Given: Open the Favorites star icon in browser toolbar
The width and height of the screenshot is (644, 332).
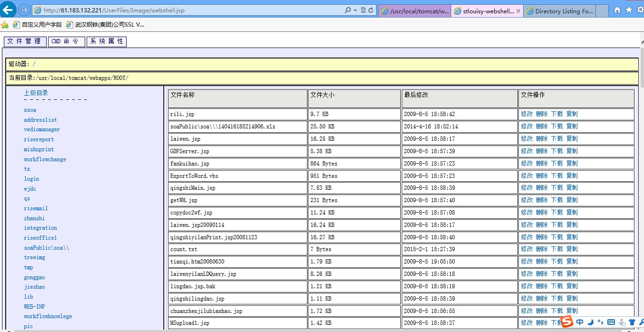Looking at the screenshot, I should (x=628, y=10).
